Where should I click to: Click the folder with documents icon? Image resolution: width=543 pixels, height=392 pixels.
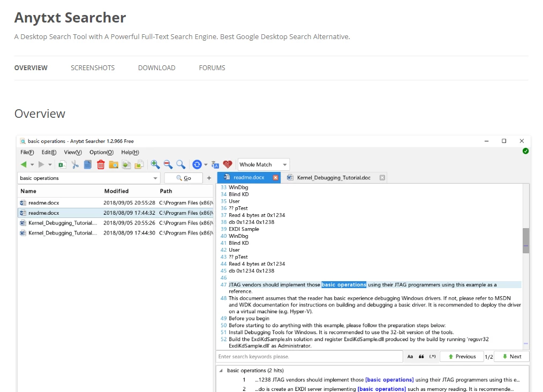tap(139, 164)
